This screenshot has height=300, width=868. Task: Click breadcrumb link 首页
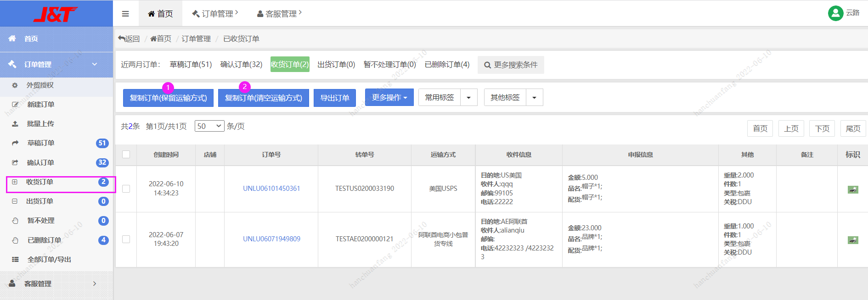pyautogui.click(x=161, y=39)
